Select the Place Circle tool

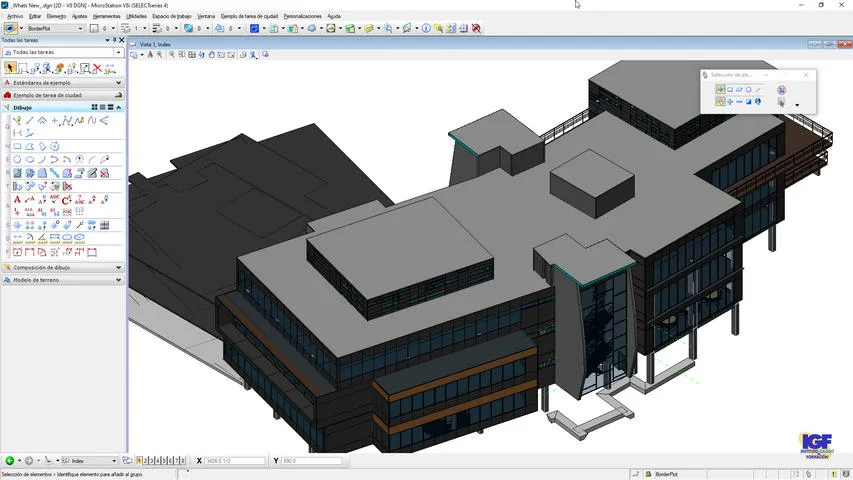pos(17,159)
